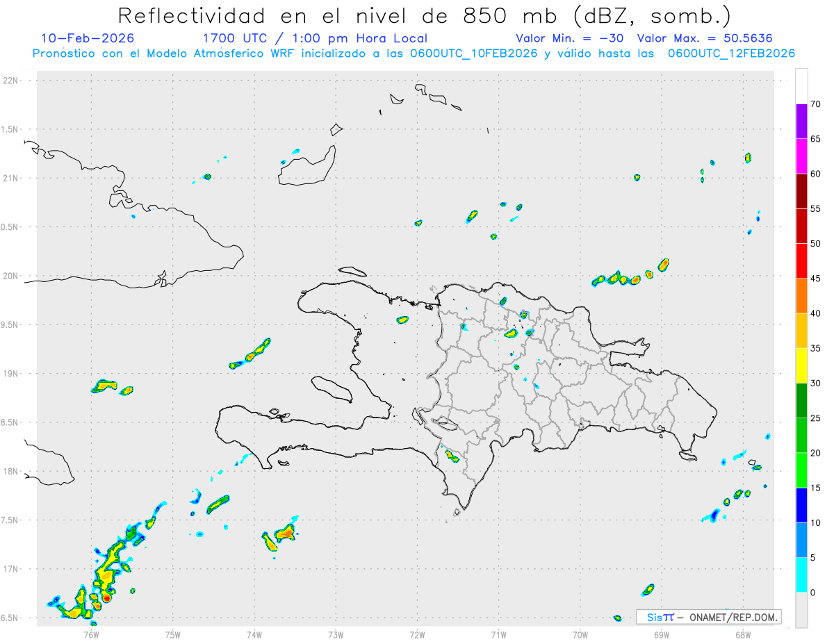Select the '19N' latitude label

[x=12, y=374]
